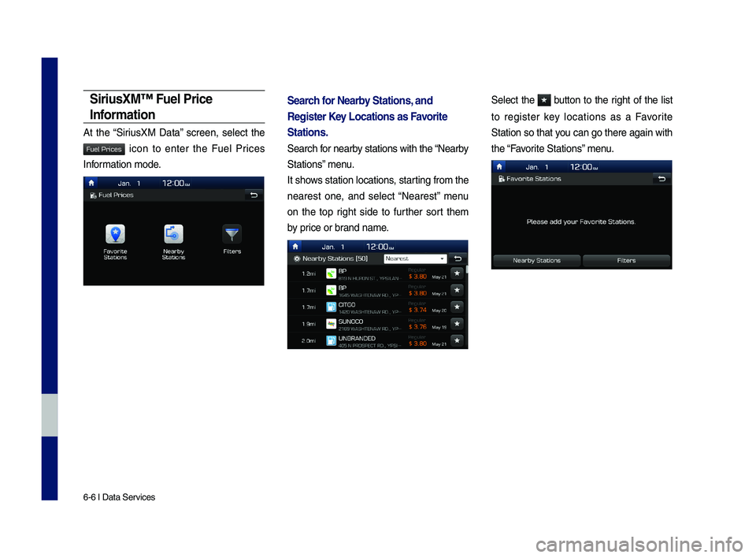Favorite the BP station at 1.2mi

456,273
